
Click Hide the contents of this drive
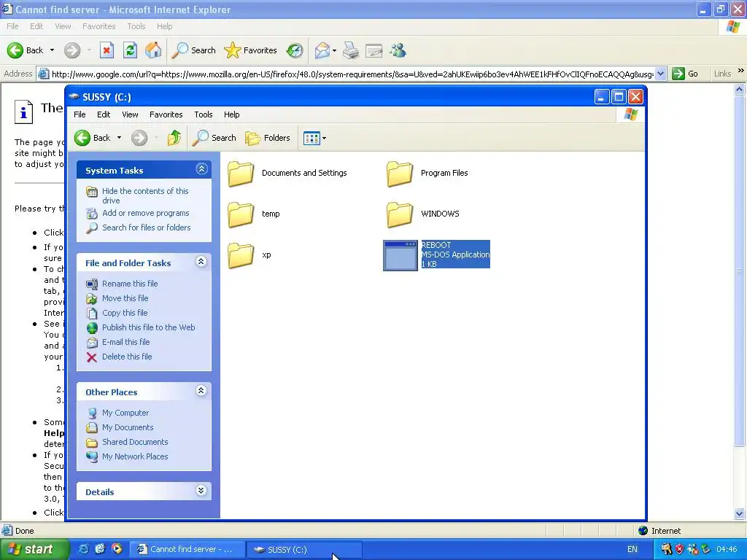[x=145, y=195]
